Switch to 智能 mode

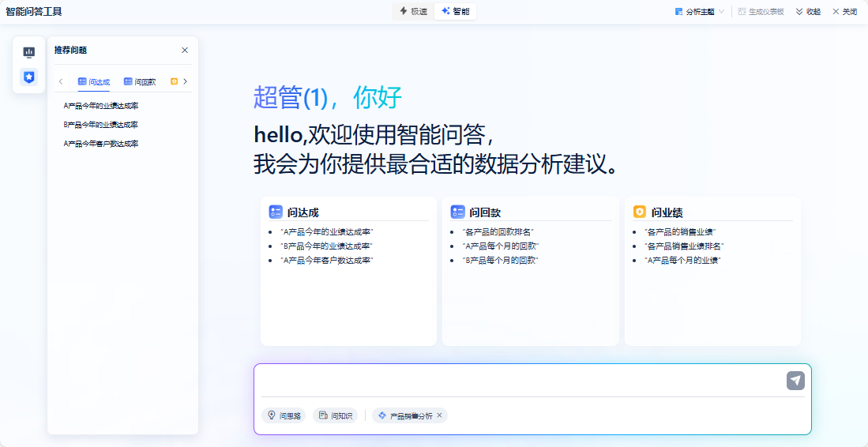click(455, 11)
